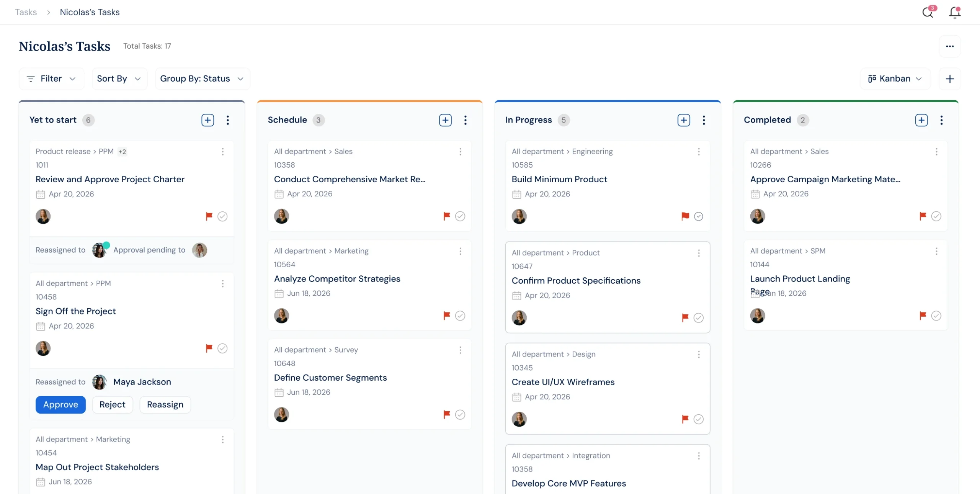Click the Reassign button
This screenshot has height=494, width=980.
coord(165,405)
